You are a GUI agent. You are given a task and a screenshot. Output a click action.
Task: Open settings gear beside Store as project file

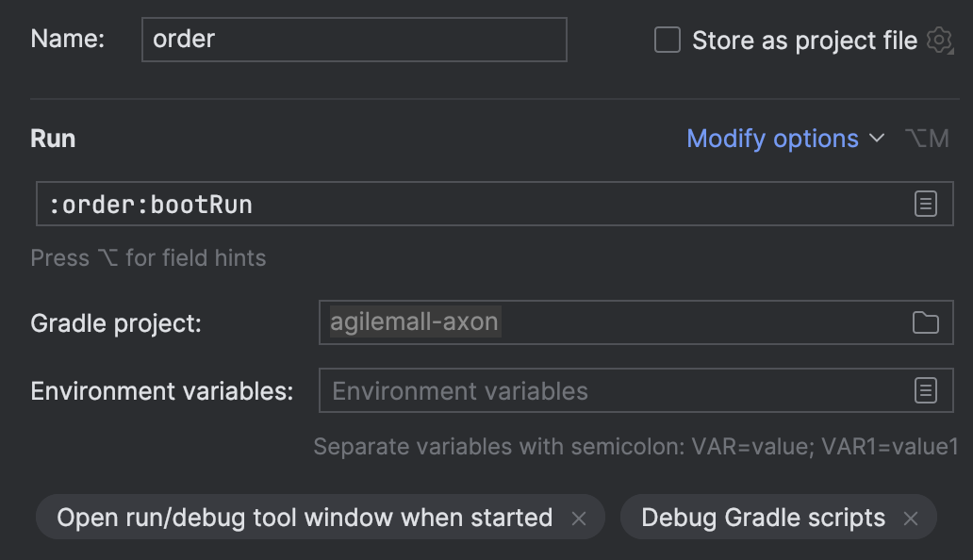pos(939,41)
